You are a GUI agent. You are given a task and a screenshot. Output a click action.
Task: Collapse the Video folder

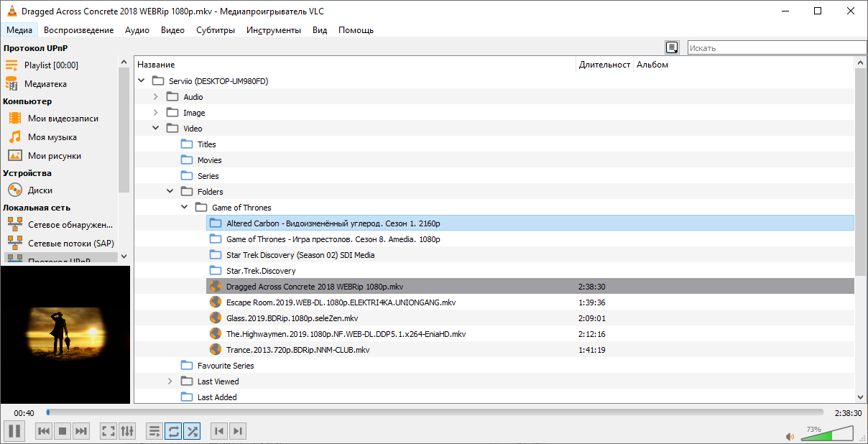(x=156, y=129)
